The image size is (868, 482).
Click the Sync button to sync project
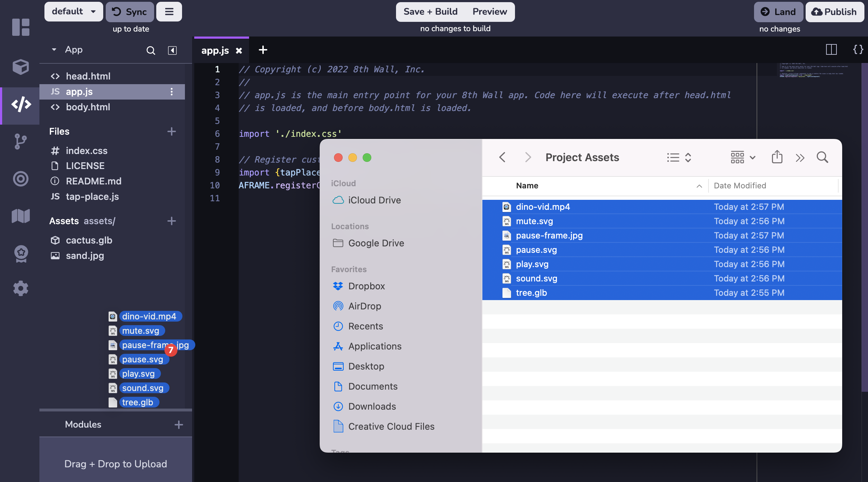coord(130,11)
